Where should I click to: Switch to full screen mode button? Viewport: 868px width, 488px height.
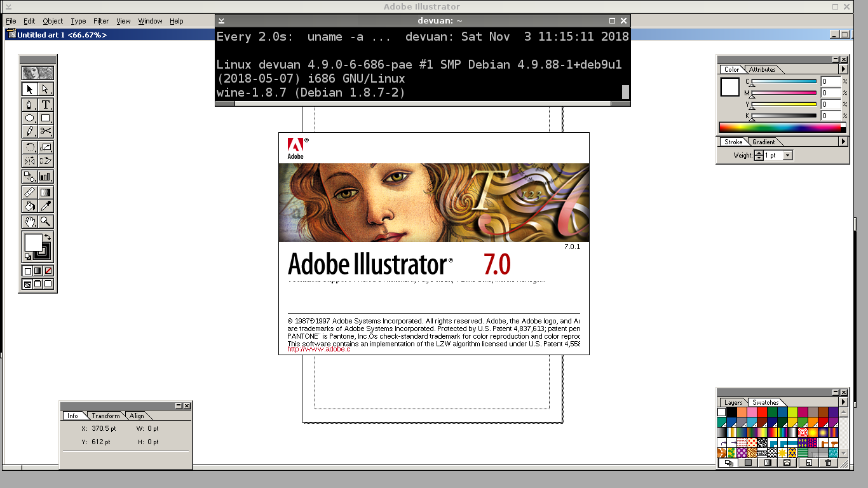(48, 284)
